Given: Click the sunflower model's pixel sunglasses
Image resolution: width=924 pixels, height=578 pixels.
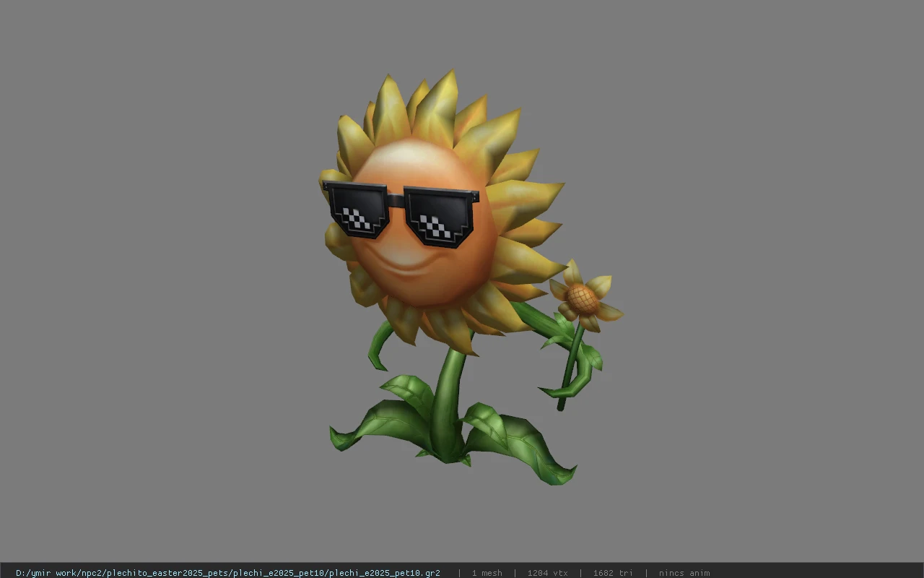Looking at the screenshot, I should (401, 213).
